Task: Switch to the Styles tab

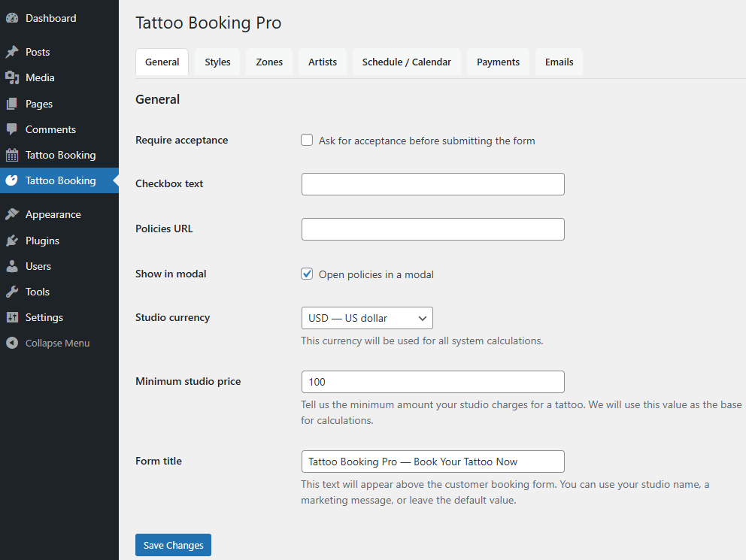Action: [x=217, y=62]
